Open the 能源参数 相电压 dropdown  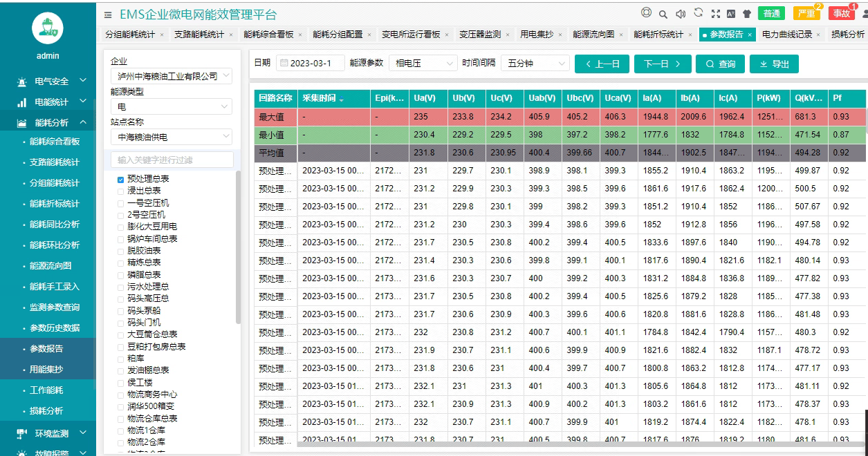(x=423, y=64)
